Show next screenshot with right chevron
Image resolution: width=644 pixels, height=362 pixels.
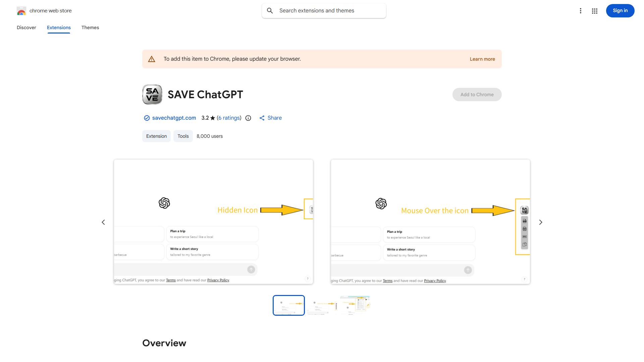click(540, 222)
